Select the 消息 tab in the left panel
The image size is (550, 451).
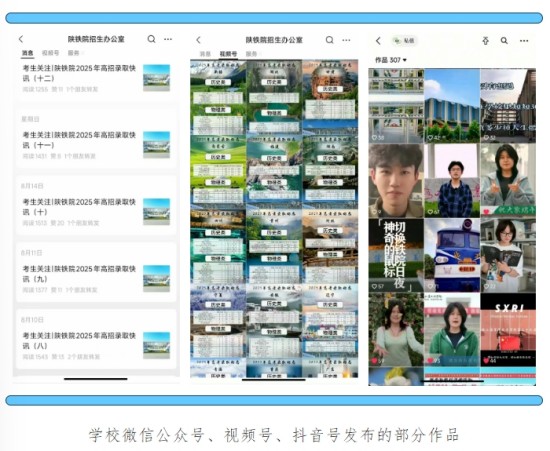click(27, 53)
